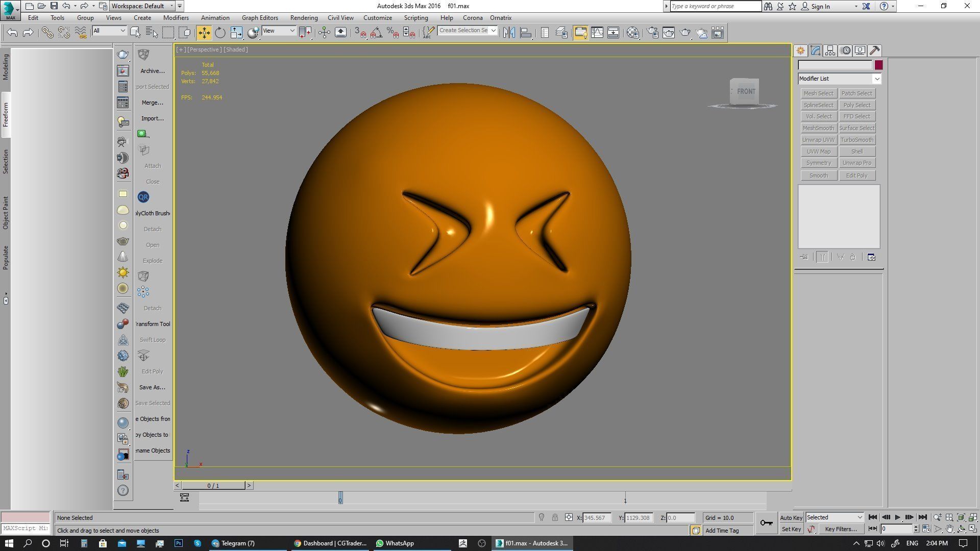
Task: Open the Modifier List dropdown
Action: (x=840, y=79)
